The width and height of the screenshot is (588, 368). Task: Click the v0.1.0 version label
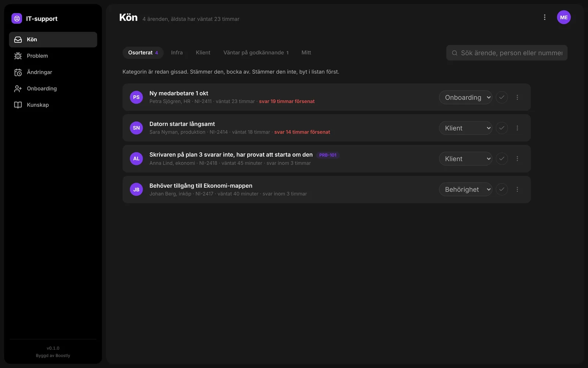point(53,348)
